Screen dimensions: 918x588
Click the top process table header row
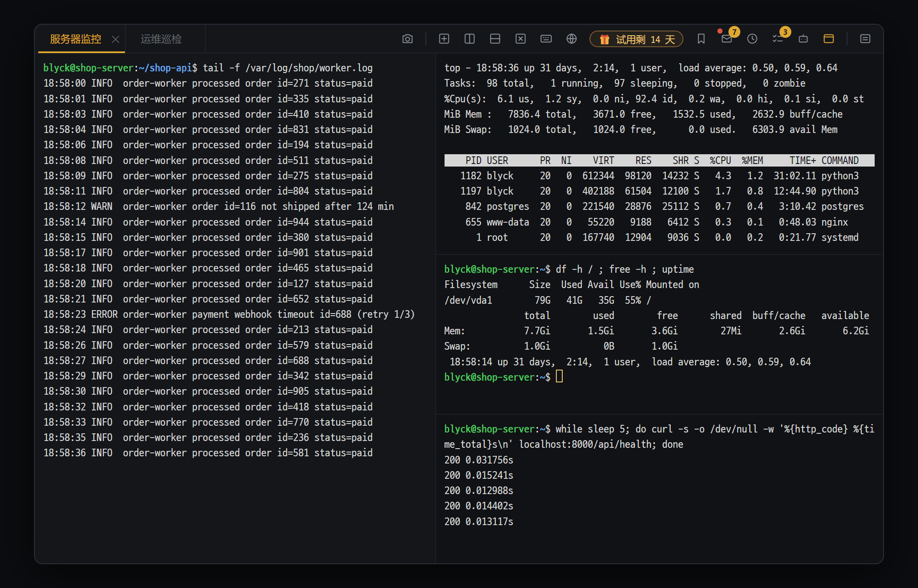(x=659, y=161)
